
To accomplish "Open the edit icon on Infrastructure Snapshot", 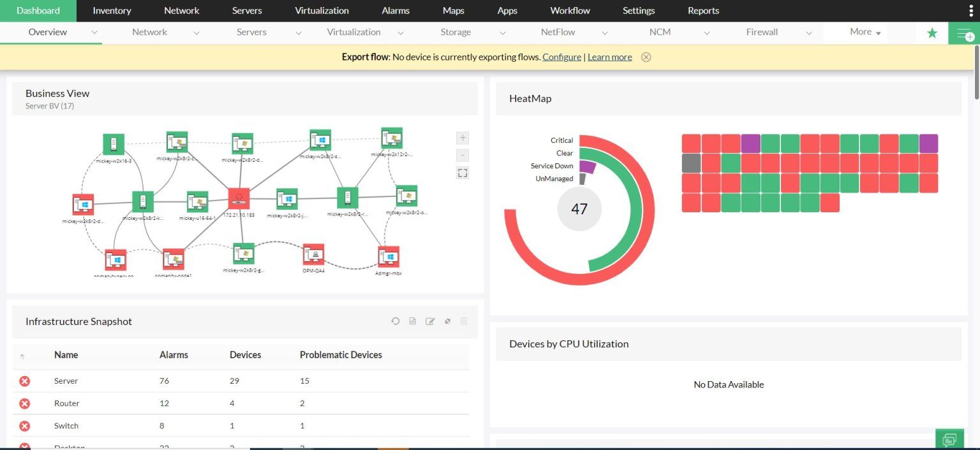I will click(x=430, y=321).
